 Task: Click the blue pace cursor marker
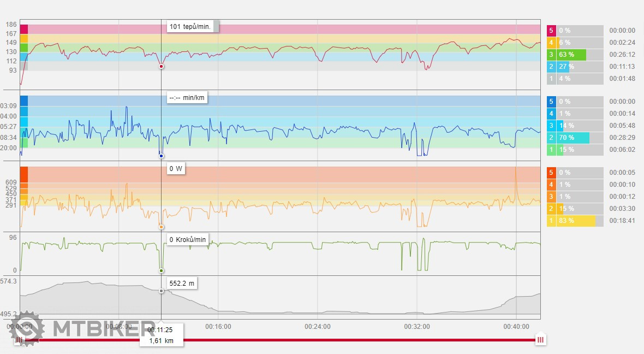coord(161,156)
